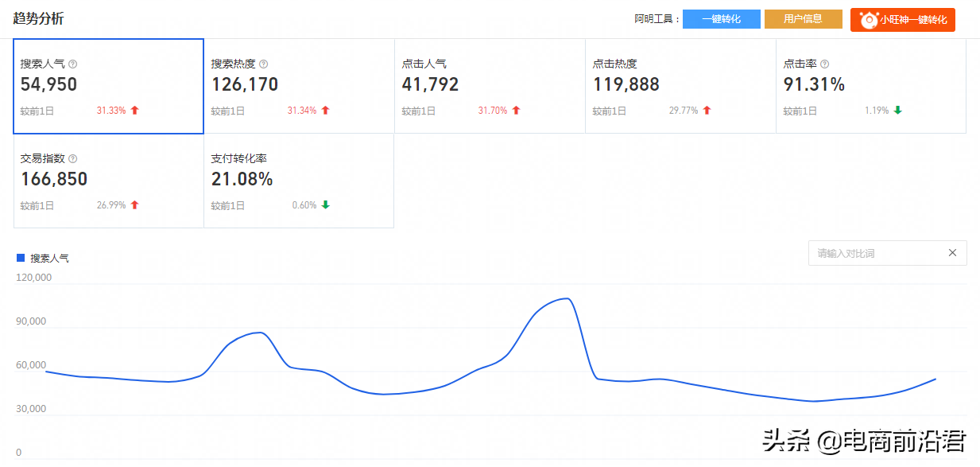Toggle the 点击人气 metric card

click(x=490, y=86)
